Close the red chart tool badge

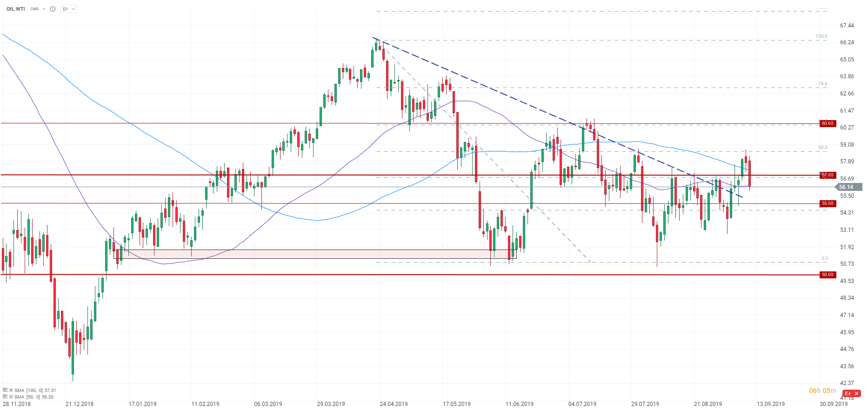(x=856, y=393)
